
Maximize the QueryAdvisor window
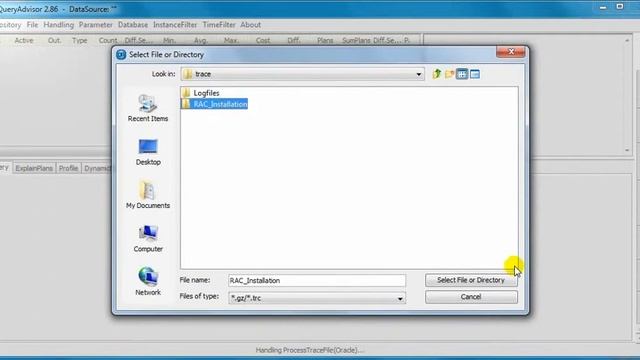pyautogui.click(x=620, y=7)
